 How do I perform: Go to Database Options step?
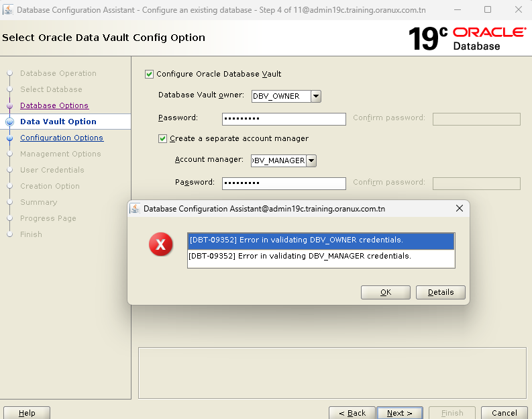pos(54,105)
